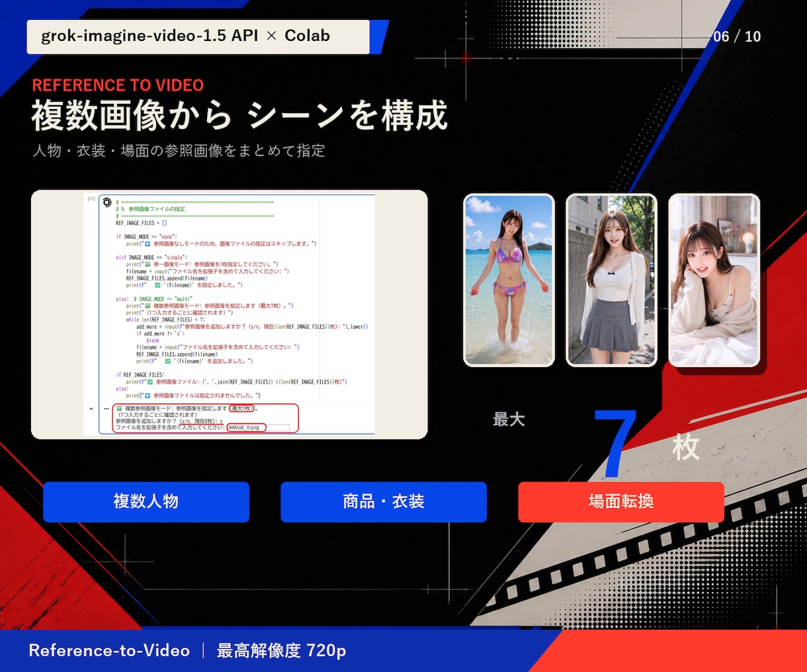
Task: Open the output options three-dots menu
Action: [x=106, y=409]
